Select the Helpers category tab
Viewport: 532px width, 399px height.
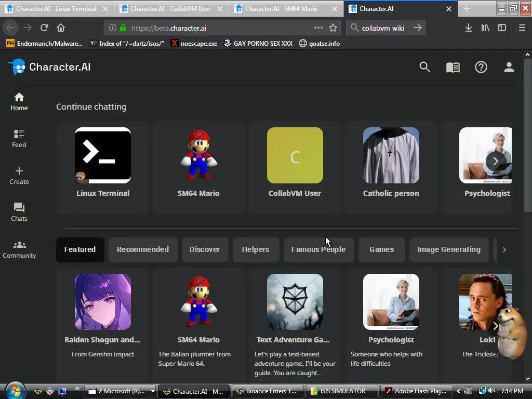(x=256, y=250)
